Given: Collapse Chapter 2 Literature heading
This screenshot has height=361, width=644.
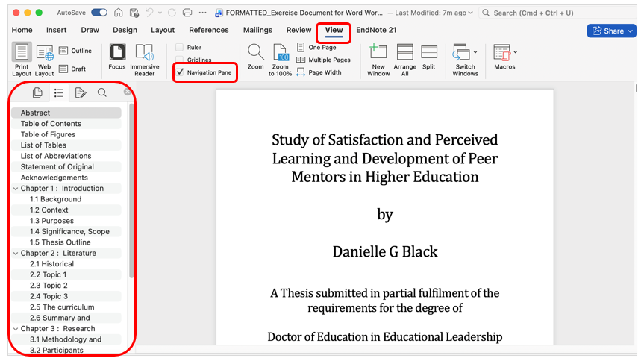Looking at the screenshot, I should [16, 254].
